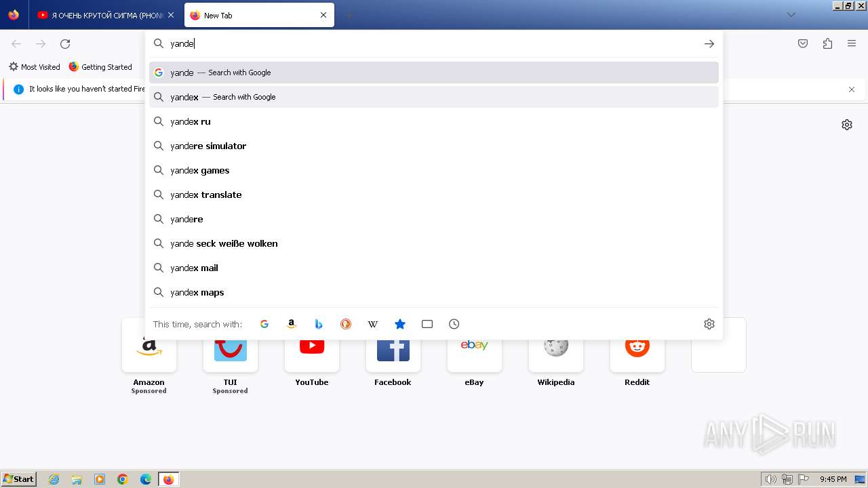
Task: Select 'yandex — Search with Google' suggestion
Action: click(434, 97)
